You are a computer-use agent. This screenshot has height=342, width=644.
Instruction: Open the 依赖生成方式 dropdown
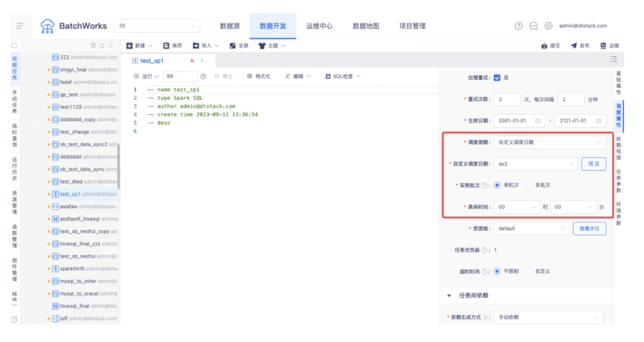[x=548, y=317]
